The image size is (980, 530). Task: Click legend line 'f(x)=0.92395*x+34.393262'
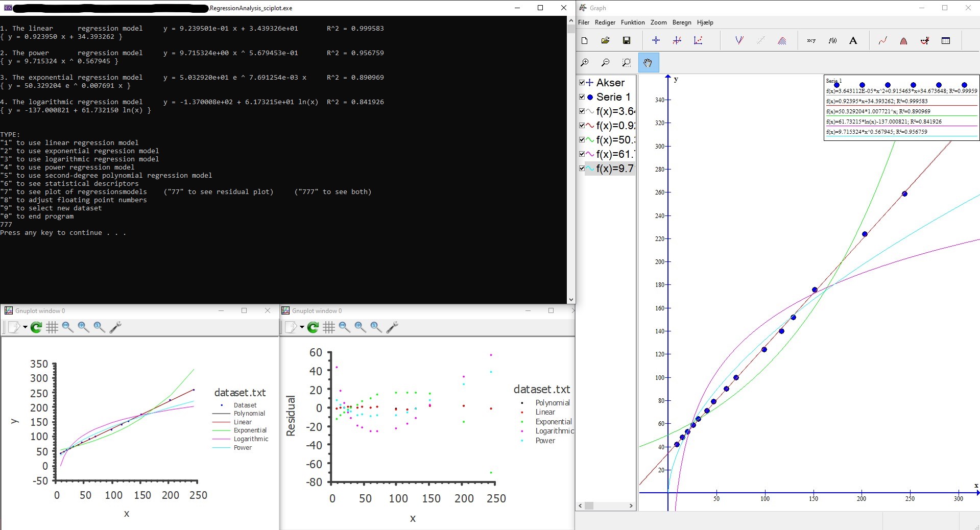pyautogui.click(x=877, y=101)
